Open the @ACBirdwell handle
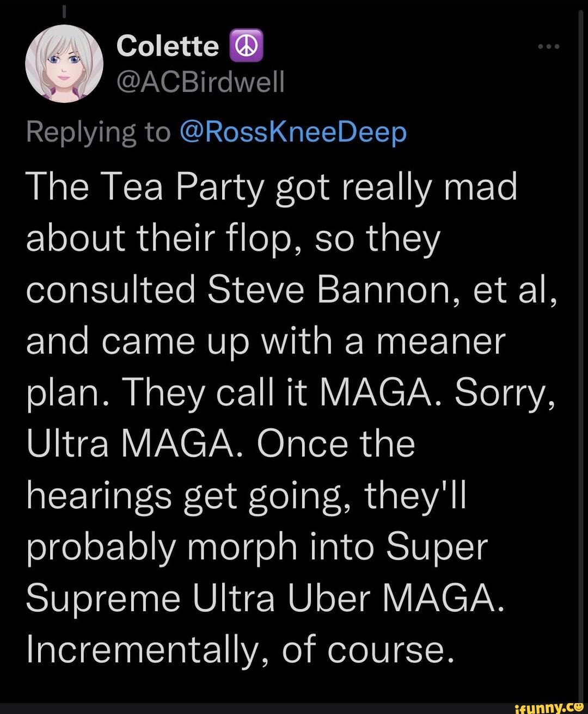This screenshot has height=714, width=588. point(200,82)
